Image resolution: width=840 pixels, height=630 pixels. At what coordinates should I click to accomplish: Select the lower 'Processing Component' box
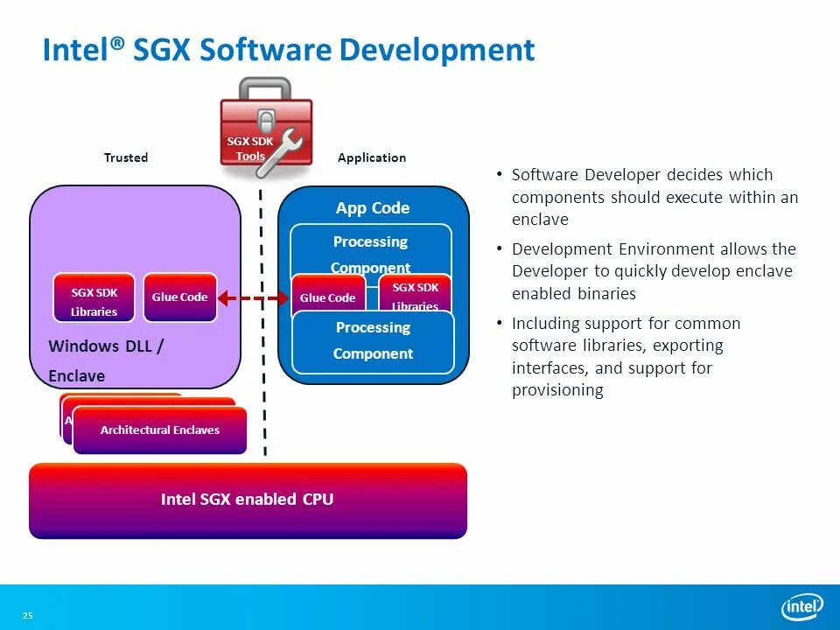pyautogui.click(x=374, y=342)
